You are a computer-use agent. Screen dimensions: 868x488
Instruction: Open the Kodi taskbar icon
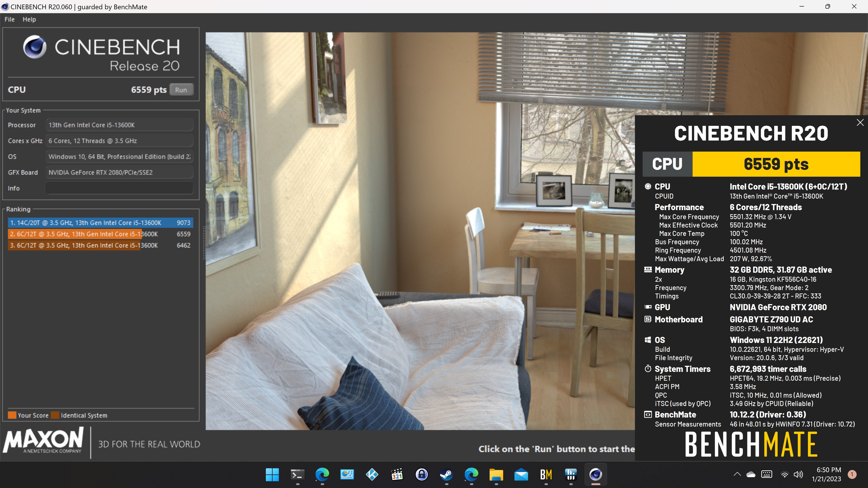pos(372,474)
